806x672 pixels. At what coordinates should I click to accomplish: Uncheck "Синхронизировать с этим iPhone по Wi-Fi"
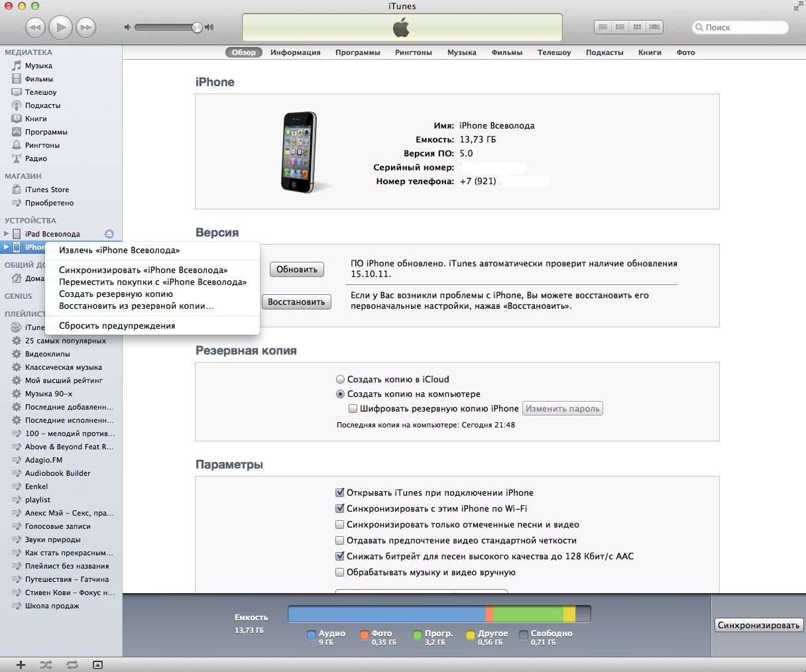pos(340,509)
